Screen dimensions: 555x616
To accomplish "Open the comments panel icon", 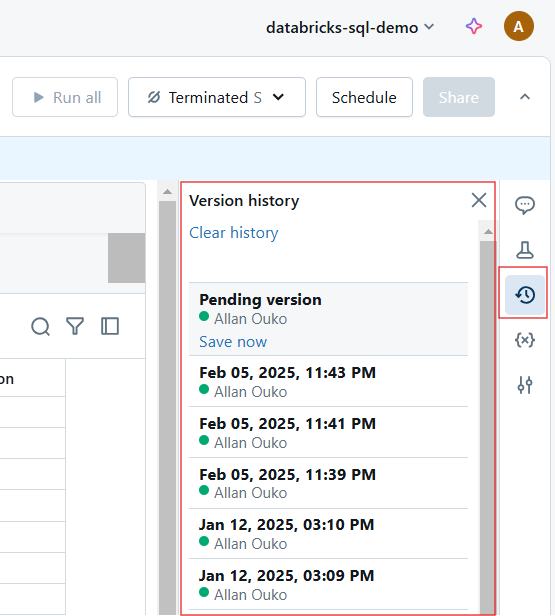I will pyautogui.click(x=525, y=205).
